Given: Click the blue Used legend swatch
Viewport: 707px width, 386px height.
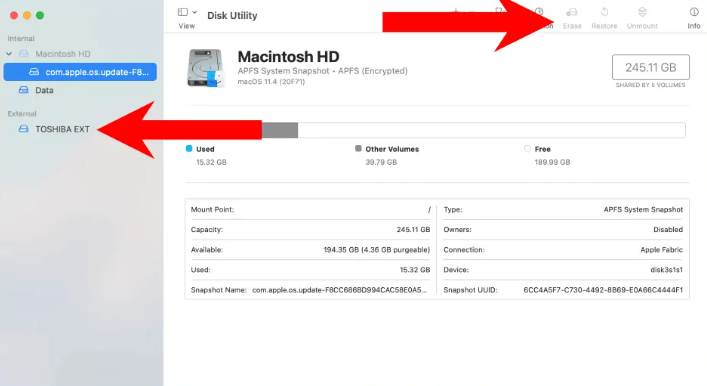Looking at the screenshot, I should (x=189, y=148).
